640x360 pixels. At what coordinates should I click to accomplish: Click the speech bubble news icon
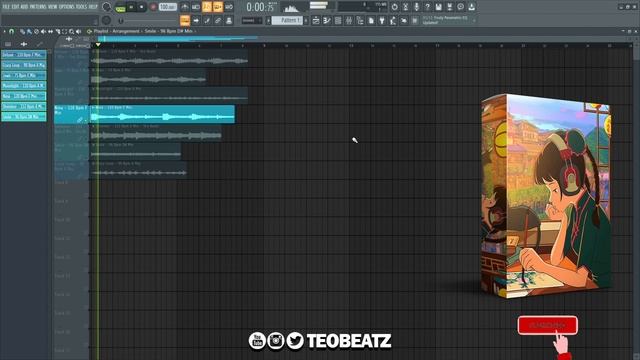pos(460,7)
